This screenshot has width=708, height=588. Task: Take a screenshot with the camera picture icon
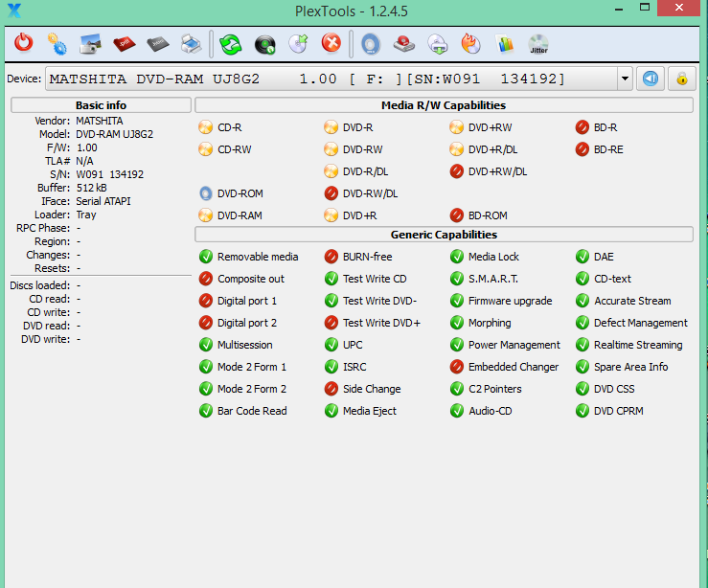pos(90,44)
